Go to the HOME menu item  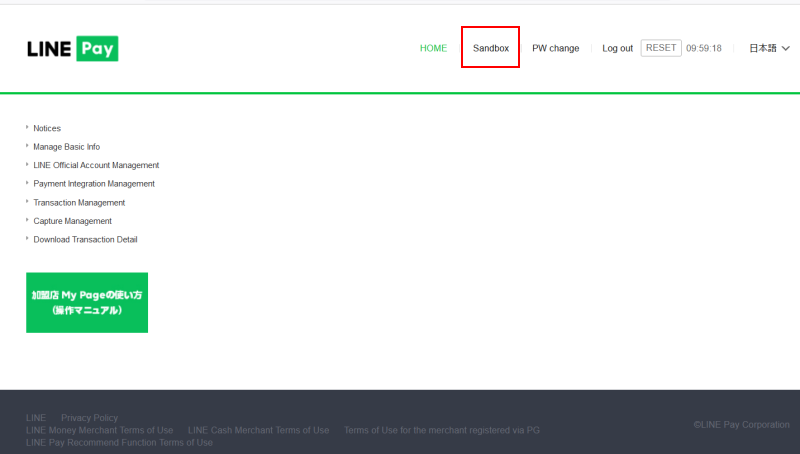[433, 48]
